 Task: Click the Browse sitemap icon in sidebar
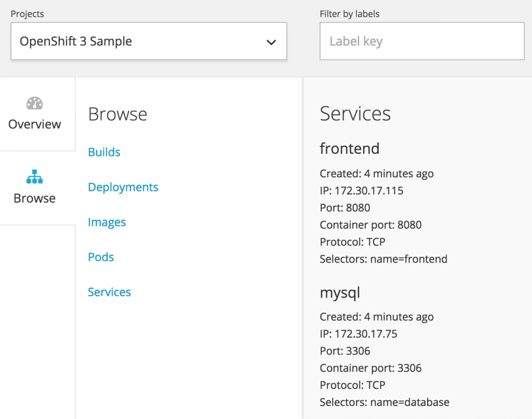point(35,177)
